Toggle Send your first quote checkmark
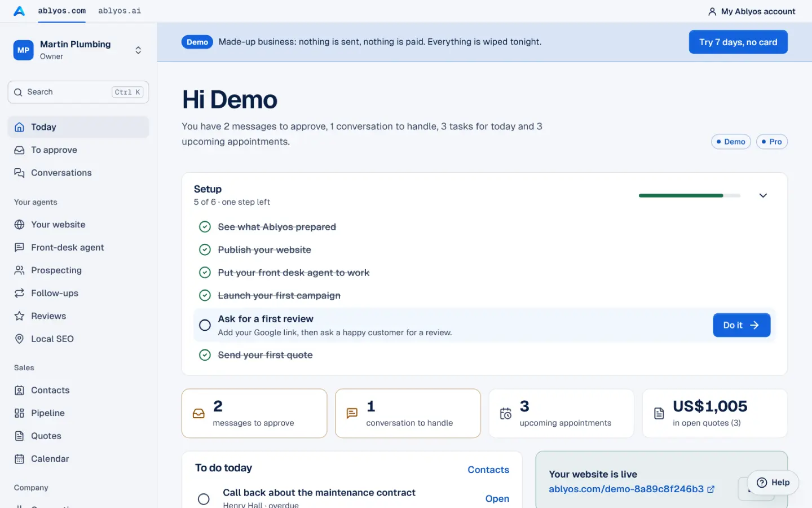Screen dimensions: 812x508 (x=205, y=355)
